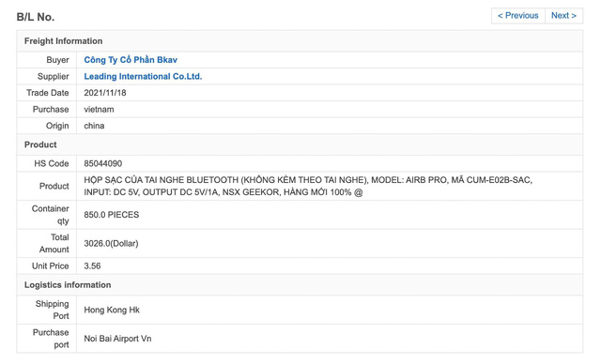Click the B/L No. heading
Viewport: 601px width, 364px height.
[x=36, y=17]
